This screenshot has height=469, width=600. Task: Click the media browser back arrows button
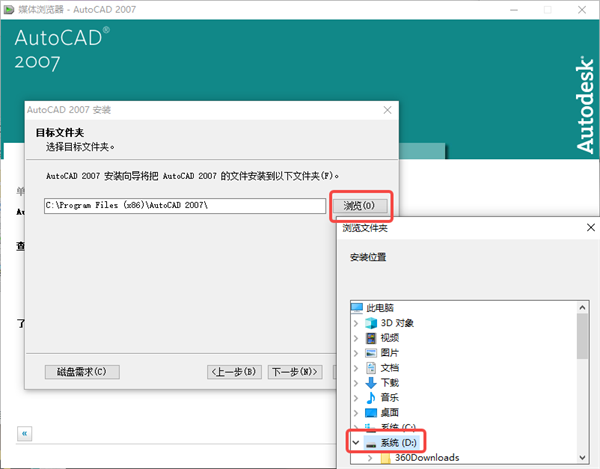[24, 433]
